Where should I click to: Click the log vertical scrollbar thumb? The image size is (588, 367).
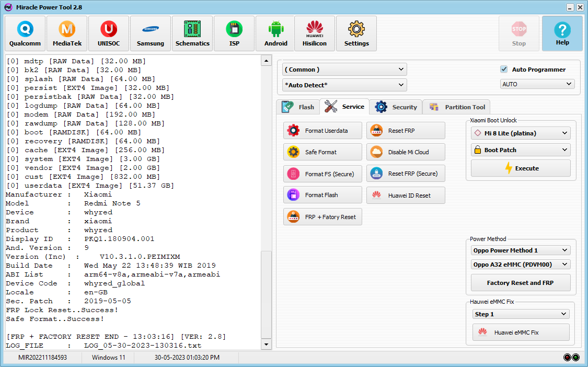pos(266,294)
